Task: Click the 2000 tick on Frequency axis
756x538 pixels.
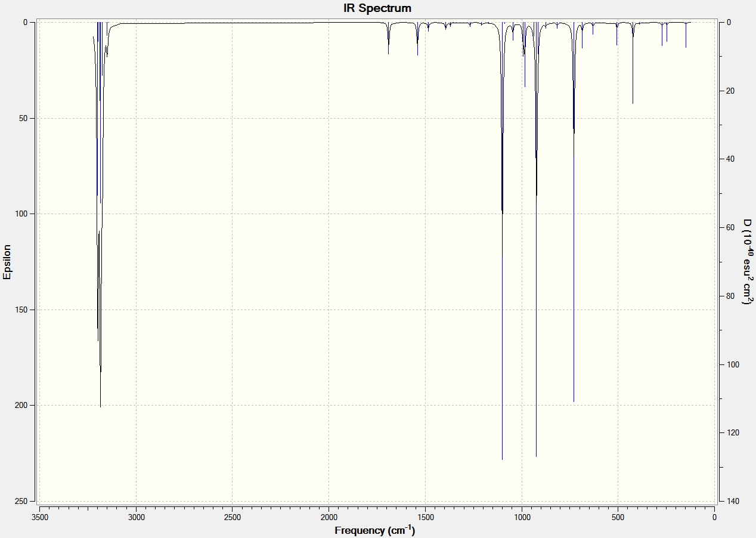Action: (329, 518)
